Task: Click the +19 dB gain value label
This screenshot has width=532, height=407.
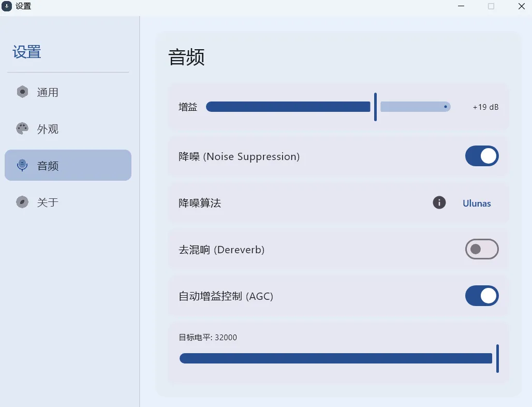Action: click(485, 107)
